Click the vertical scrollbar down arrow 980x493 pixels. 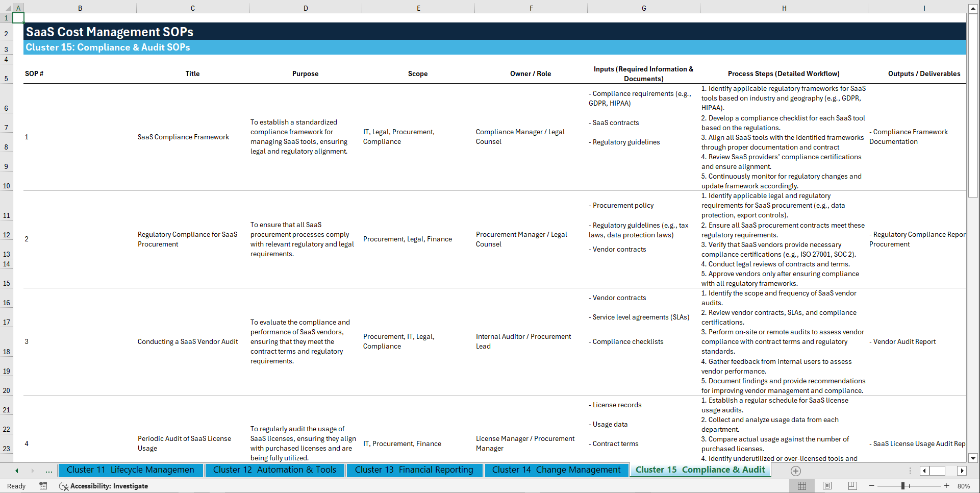click(x=973, y=458)
